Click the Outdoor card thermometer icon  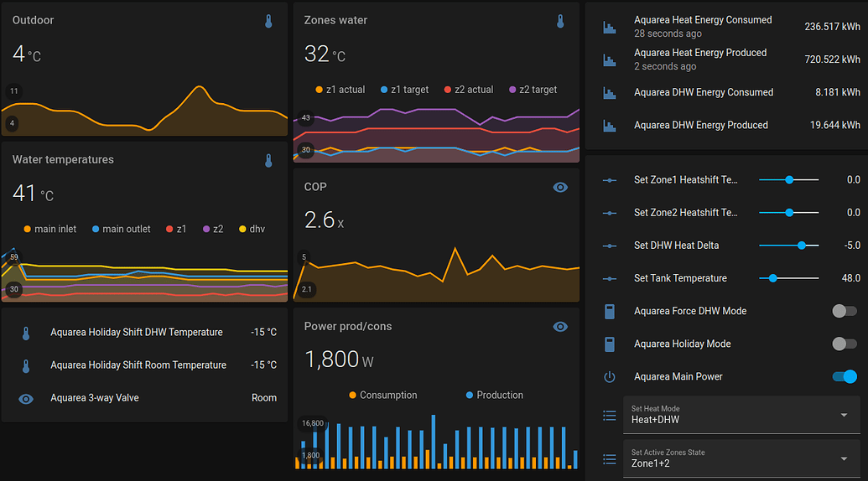coord(268,21)
